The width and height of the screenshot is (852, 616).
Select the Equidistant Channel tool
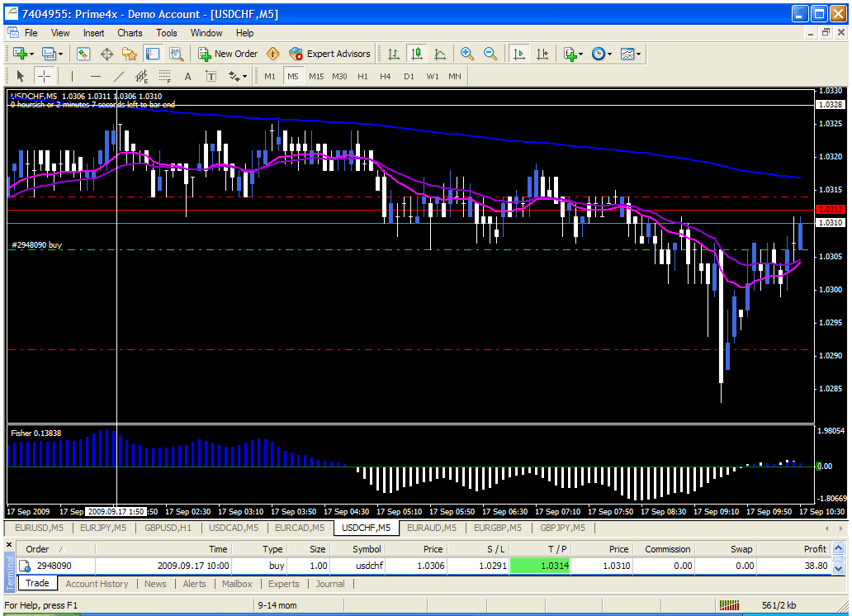point(141,77)
